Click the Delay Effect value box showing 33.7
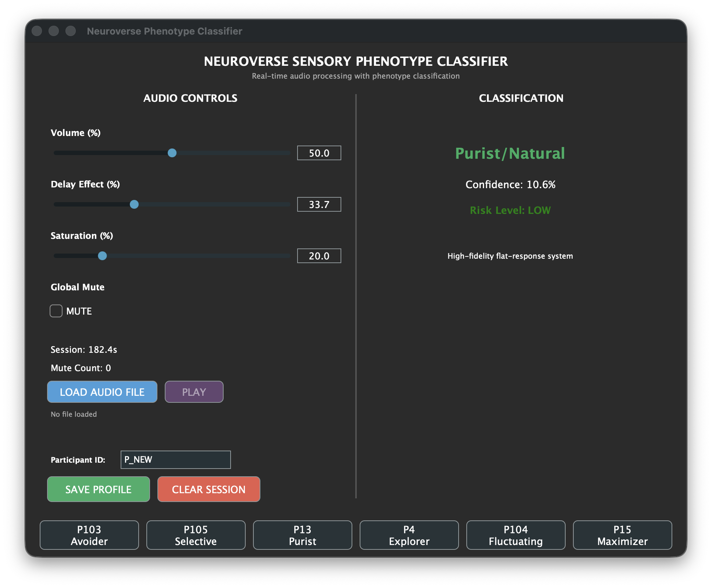This screenshot has width=712, height=588. tap(318, 204)
